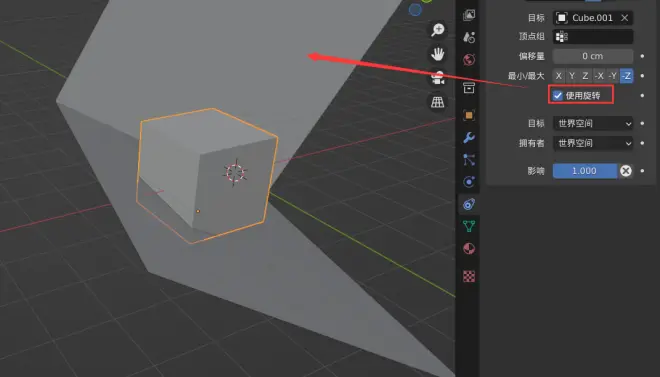
Task: Click the 顶点组 vertex group field
Action: [x=593, y=37]
